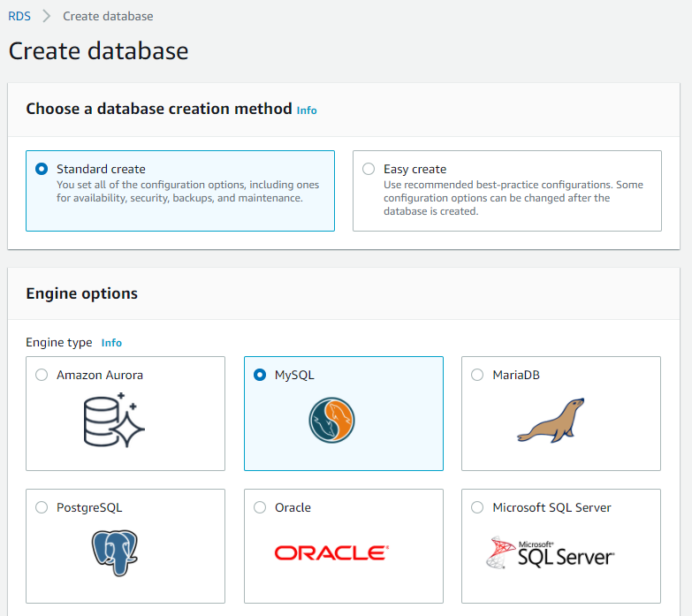The image size is (692, 616).
Task: Select the Standard create radio button
Action: click(42, 169)
